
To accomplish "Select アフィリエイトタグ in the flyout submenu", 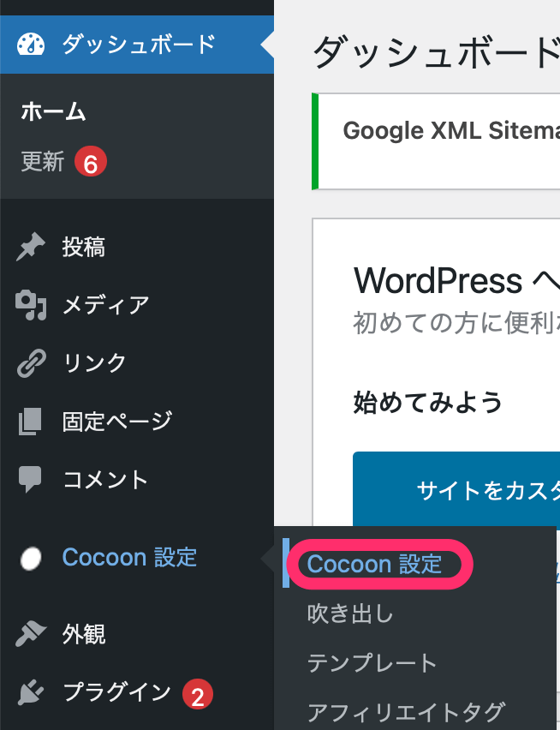I will (x=406, y=712).
